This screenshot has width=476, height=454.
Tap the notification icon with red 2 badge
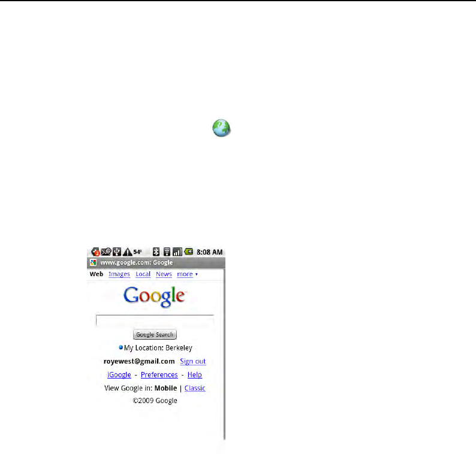point(95,252)
